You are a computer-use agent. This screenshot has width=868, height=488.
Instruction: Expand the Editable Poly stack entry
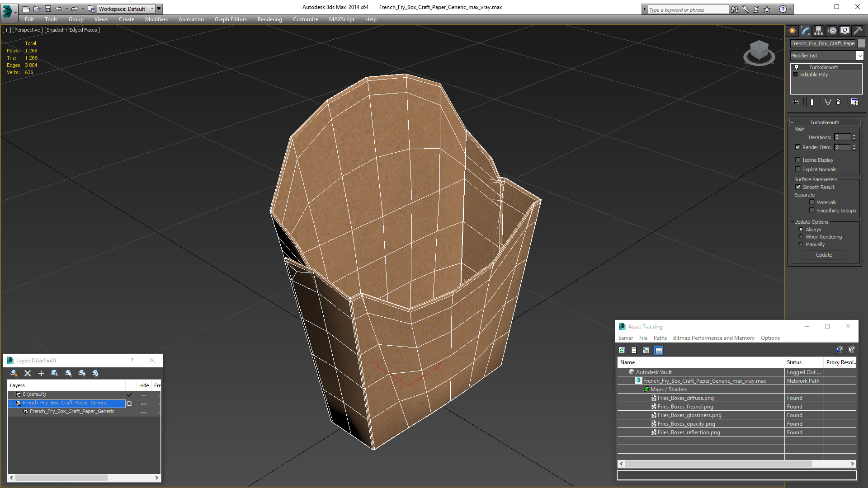796,75
